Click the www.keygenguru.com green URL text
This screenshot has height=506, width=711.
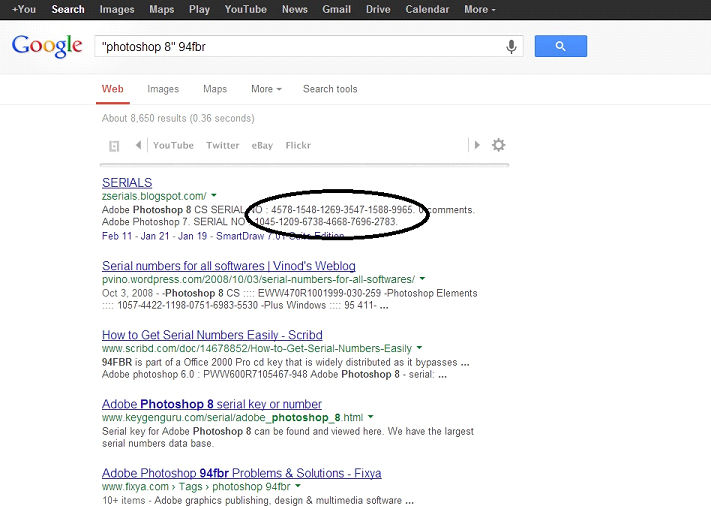(x=233, y=418)
